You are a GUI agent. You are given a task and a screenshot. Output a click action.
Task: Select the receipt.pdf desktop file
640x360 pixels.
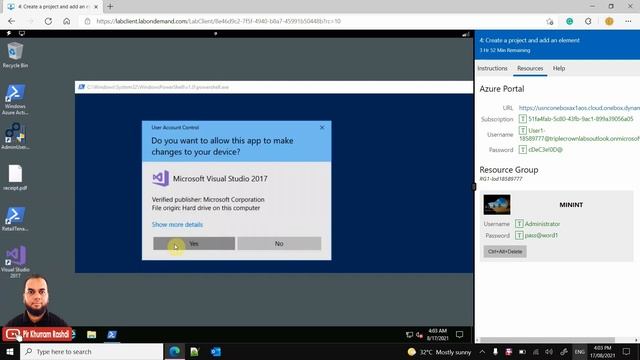click(15, 178)
